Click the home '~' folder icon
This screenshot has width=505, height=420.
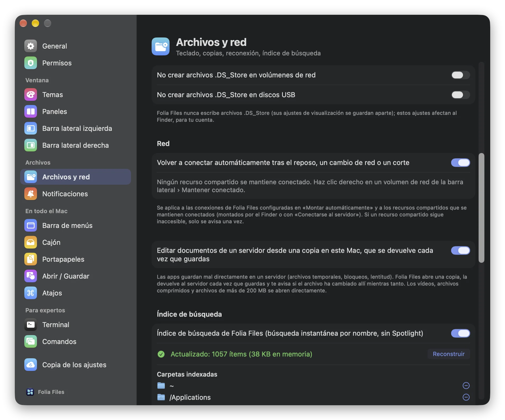pyautogui.click(x=161, y=386)
